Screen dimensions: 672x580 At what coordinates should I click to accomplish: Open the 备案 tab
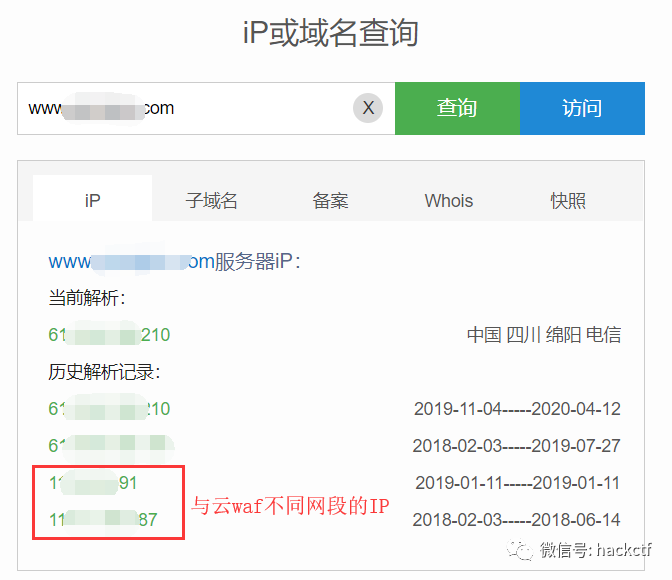330,201
